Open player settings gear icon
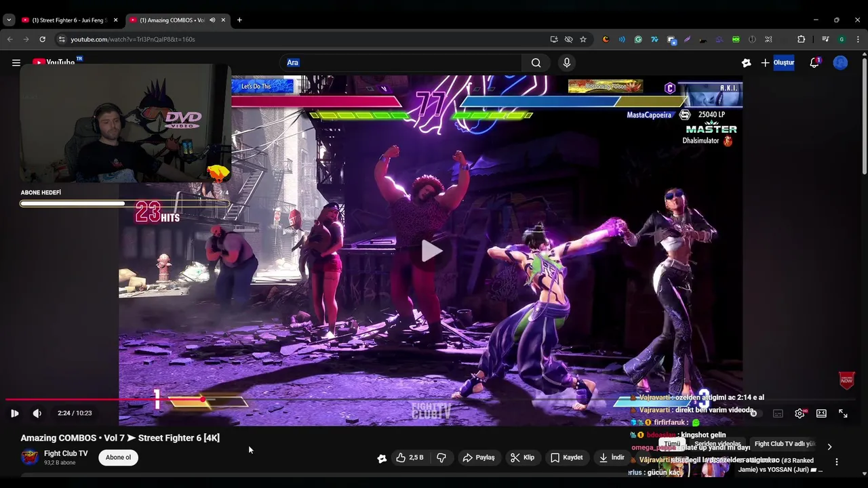This screenshot has width=868, height=488. click(x=800, y=413)
